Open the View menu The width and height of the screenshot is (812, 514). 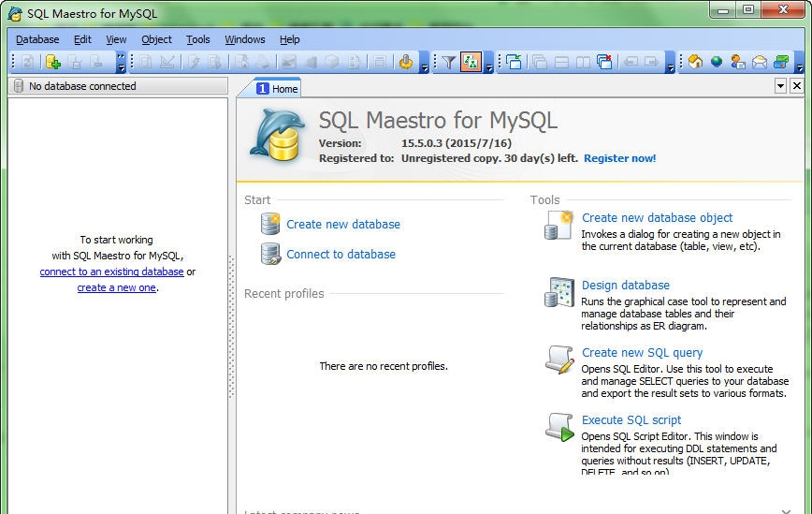coord(116,39)
